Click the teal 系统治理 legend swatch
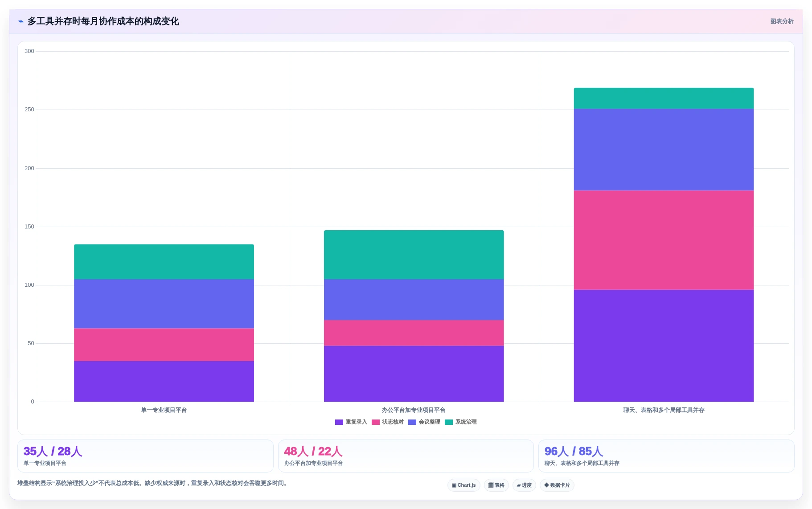 449,422
